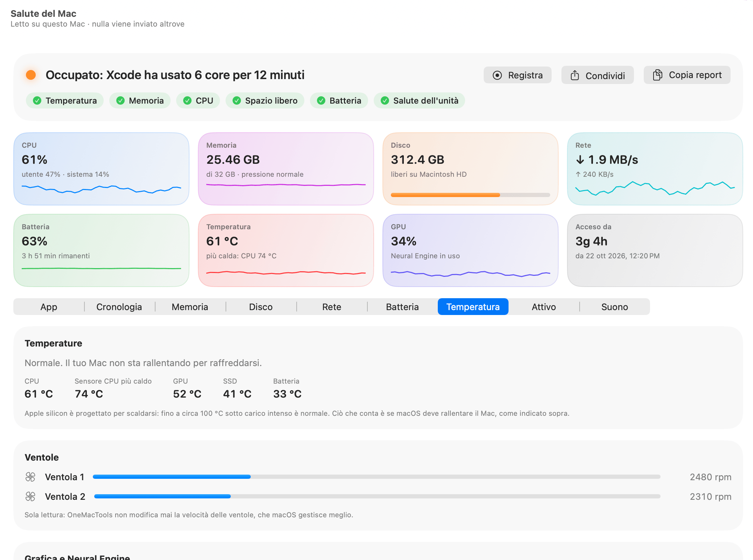Click the '2480 rpm' value
The height and width of the screenshot is (560, 753).
[710, 477]
